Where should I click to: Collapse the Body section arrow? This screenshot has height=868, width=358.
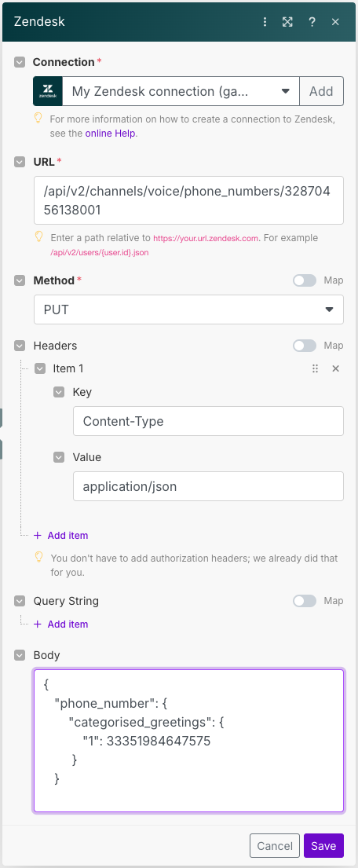tap(20, 655)
